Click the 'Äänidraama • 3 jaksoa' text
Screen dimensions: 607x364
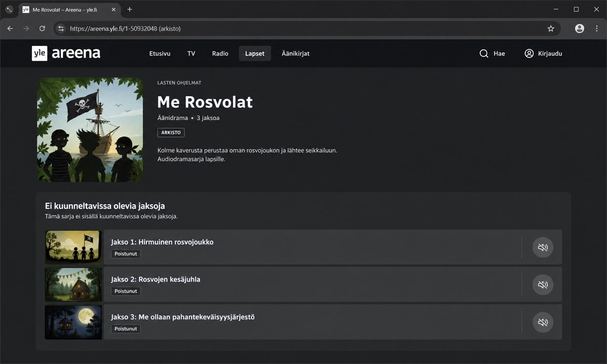click(188, 118)
